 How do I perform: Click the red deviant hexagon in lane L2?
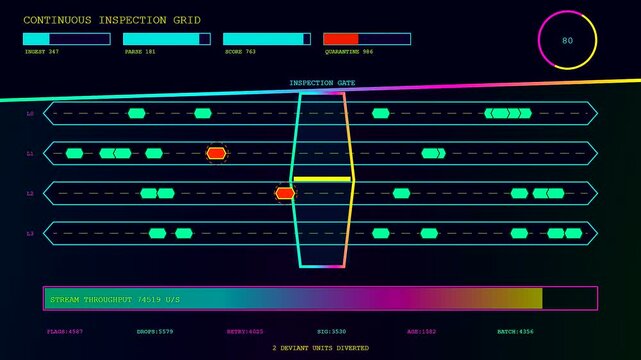(x=285, y=193)
